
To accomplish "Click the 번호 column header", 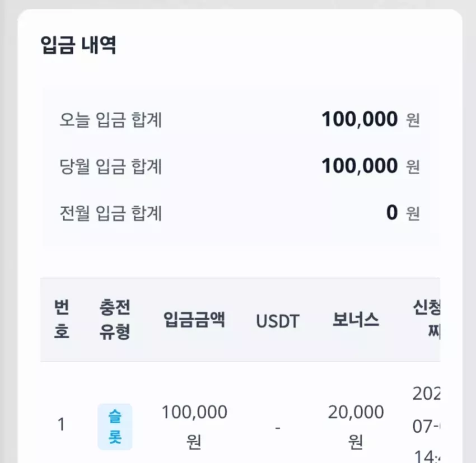I will (x=62, y=319).
